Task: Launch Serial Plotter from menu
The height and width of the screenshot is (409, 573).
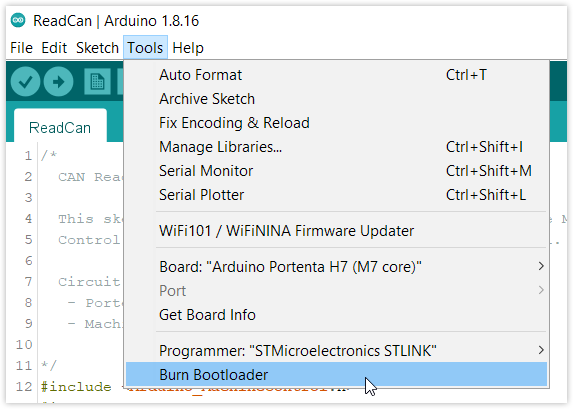Action: click(336, 195)
